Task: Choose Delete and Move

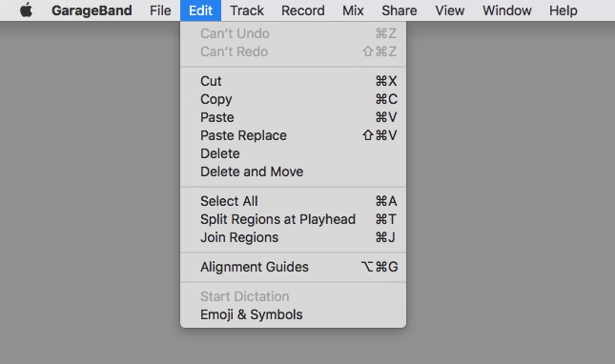Action: pyautogui.click(x=293, y=172)
